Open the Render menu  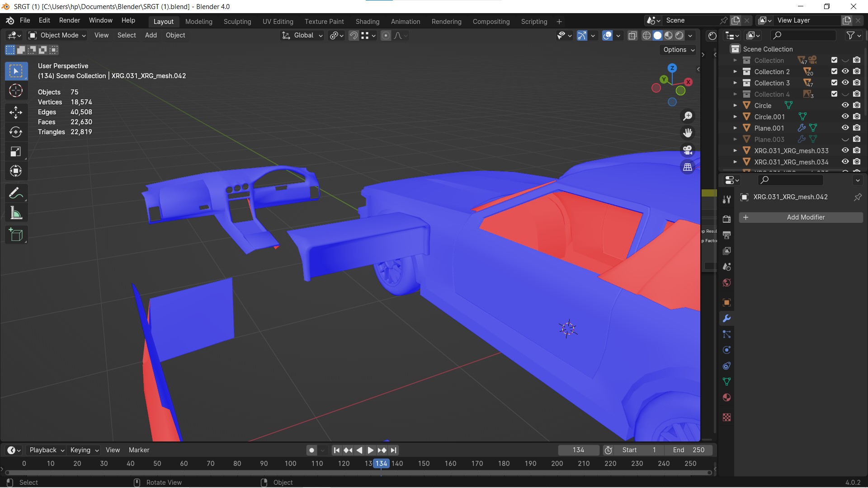tap(69, 20)
